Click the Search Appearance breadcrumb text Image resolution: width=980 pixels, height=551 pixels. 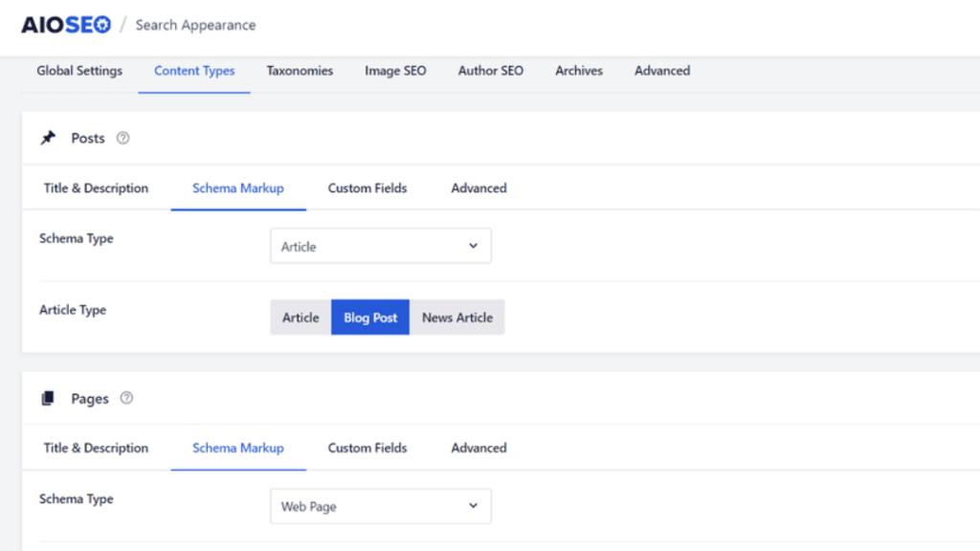[195, 25]
